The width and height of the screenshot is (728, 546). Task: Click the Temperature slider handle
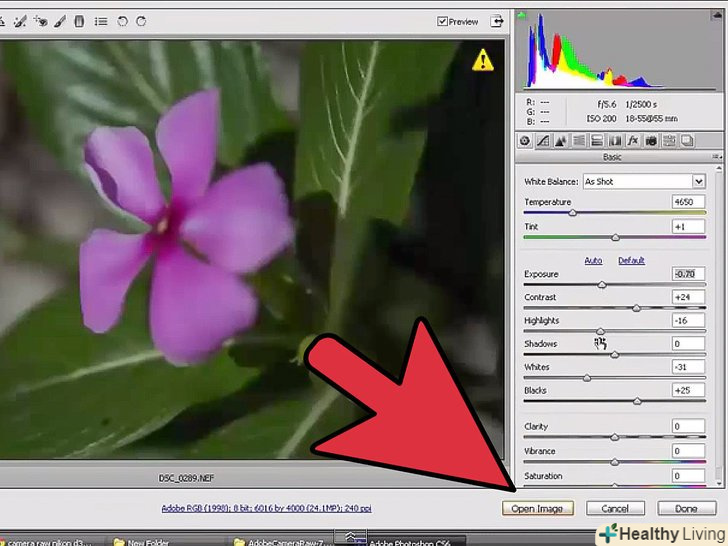pos(573,212)
